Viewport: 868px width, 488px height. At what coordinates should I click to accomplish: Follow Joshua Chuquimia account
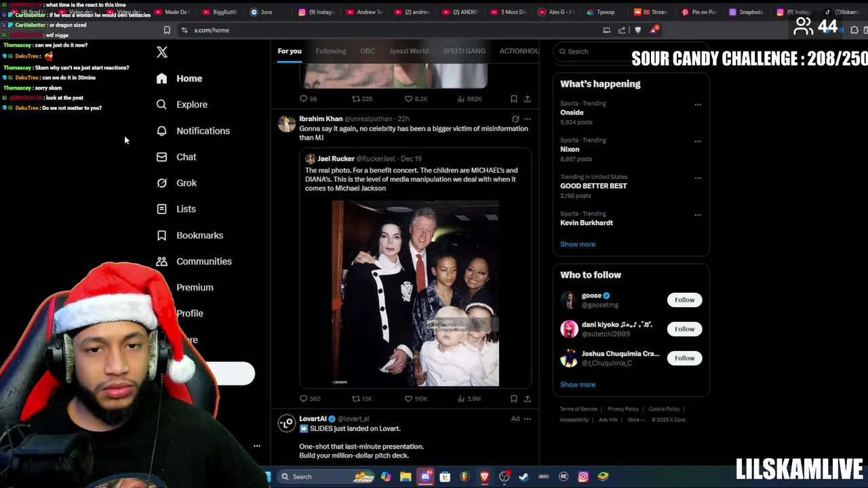click(684, 358)
